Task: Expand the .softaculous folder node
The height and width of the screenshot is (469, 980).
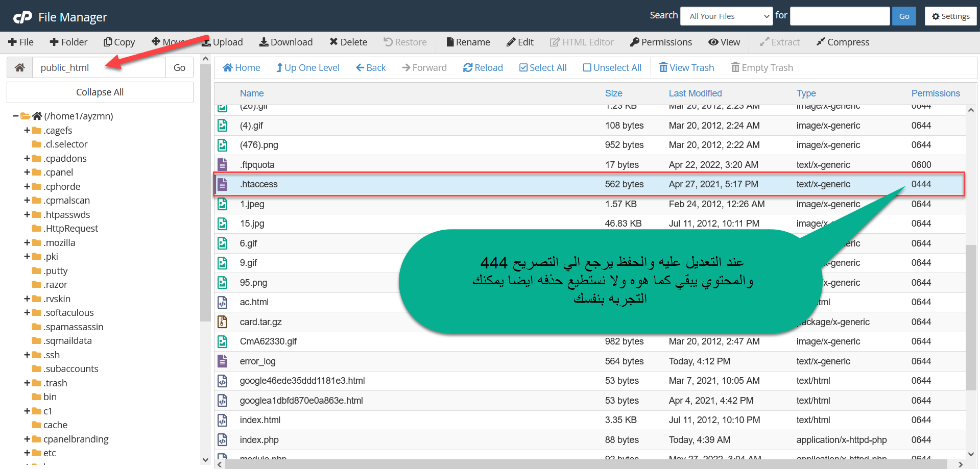Action: 27,313
